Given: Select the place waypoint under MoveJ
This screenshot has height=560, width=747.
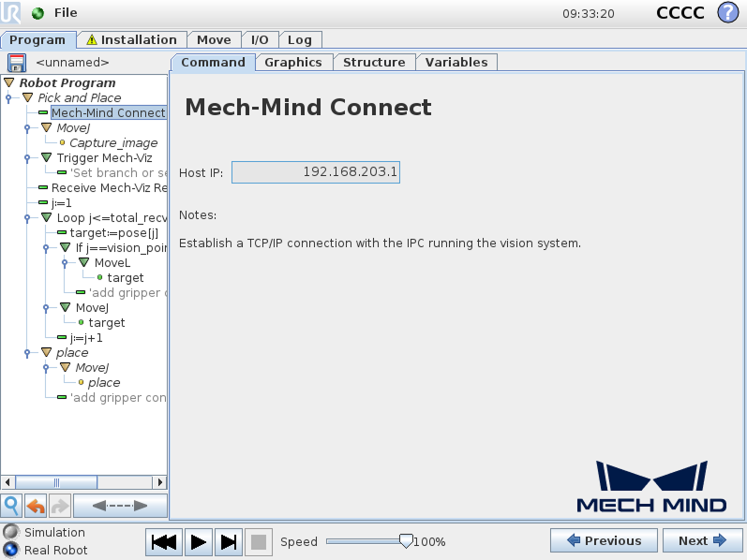Looking at the screenshot, I should coord(104,382).
